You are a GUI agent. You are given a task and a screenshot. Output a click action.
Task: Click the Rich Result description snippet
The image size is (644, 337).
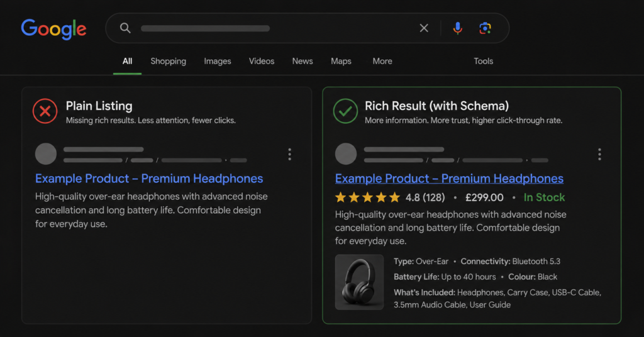click(x=450, y=228)
